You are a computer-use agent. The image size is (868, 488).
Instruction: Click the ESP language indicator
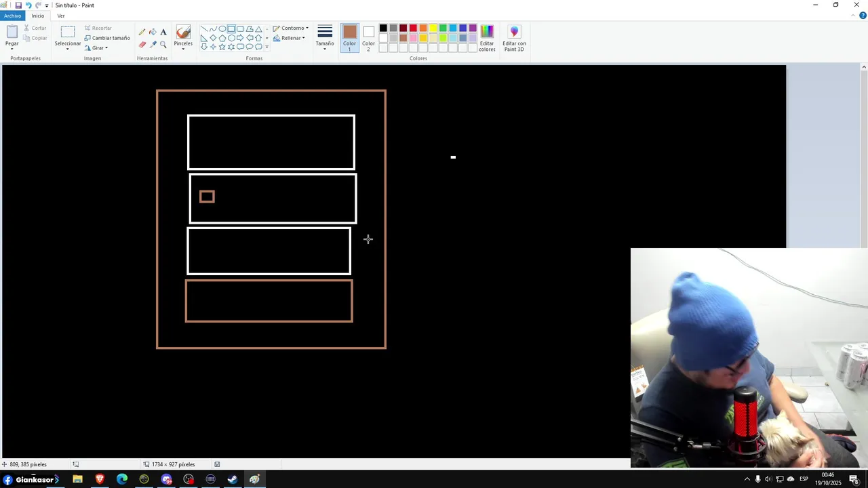[804, 479]
